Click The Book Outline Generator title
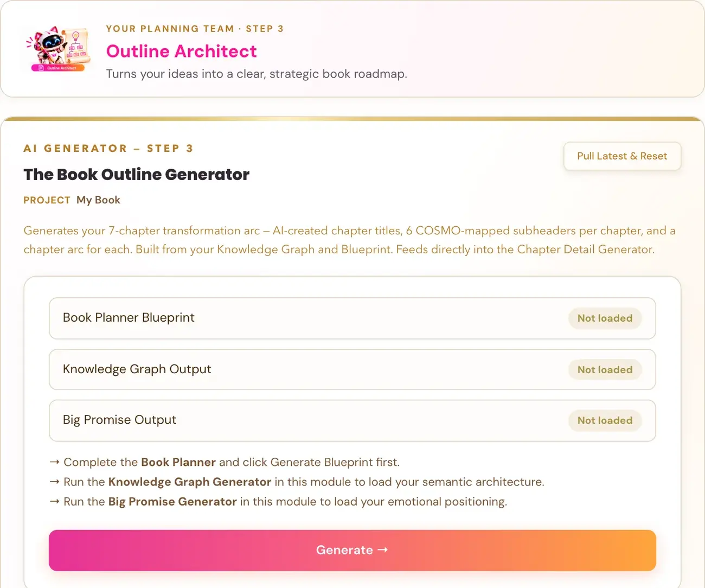705x588 pixels. pyautogui.click(x=136, y=174)
